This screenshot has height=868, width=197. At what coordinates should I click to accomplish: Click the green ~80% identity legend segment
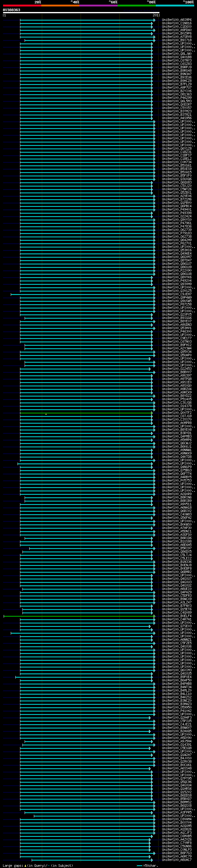(137, 6)
